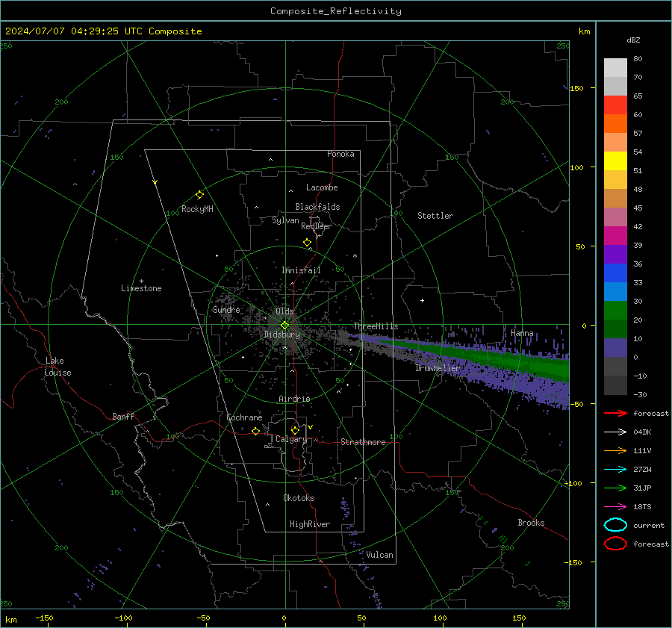This screenshot has height=628, width=672.
Task: Click the yellow diamond marker below RedDeer
Action: pyautogui.click(x=307, y=243)
